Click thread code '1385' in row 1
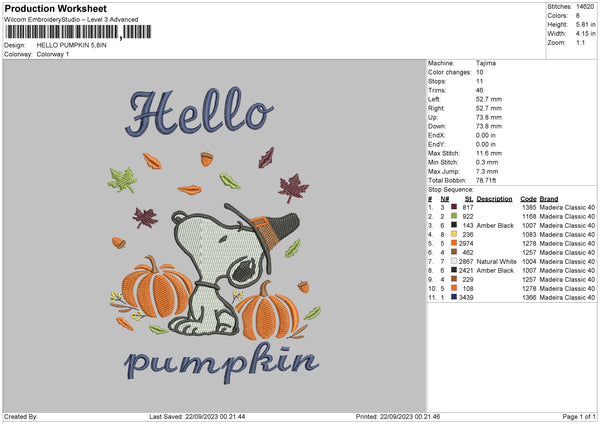This screenshot has width=600, height=424. click(x=529, y=207)
